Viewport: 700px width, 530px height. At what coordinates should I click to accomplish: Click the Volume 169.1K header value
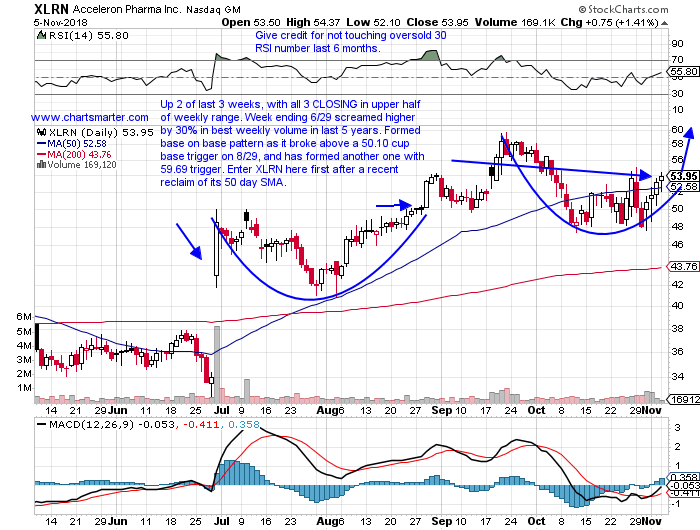click(515, 22)
